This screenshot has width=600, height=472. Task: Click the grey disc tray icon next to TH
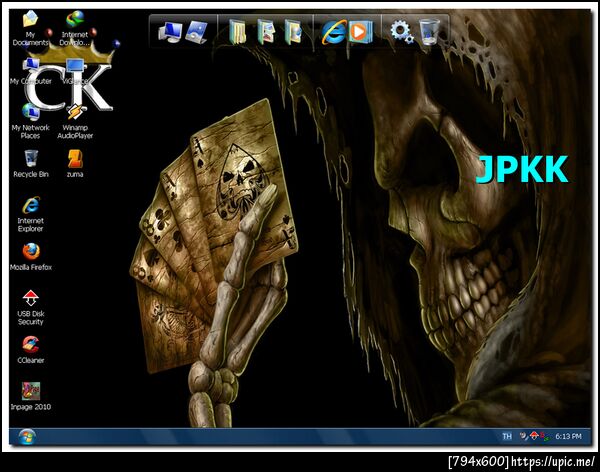coord(523,436)
